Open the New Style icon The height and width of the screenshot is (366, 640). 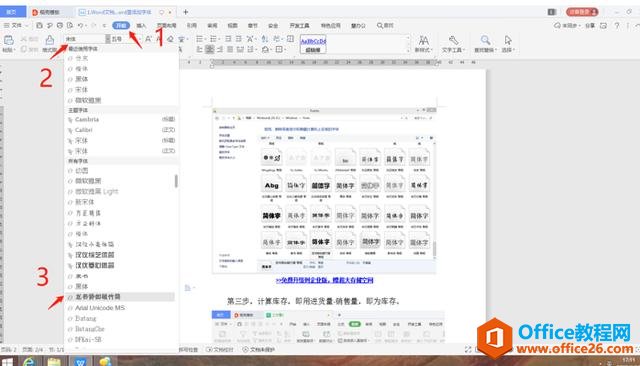coord(424,40)
